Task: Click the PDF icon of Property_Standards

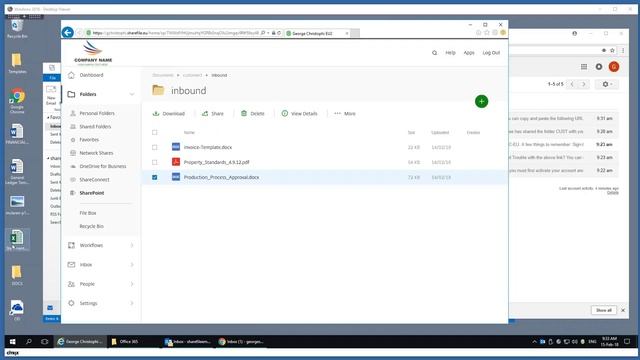Action: point(176,162)
